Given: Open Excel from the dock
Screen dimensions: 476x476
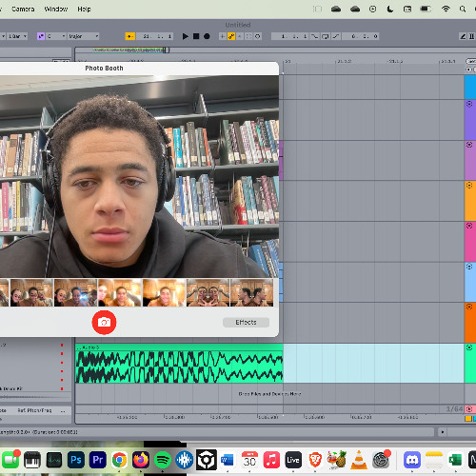Looking at the screenshot, I should (x=455, y=460).
